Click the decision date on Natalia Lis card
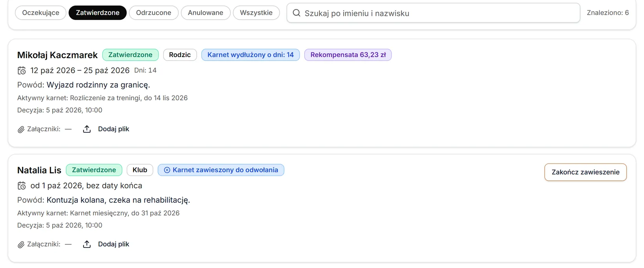Viewport: 644px width, 268px height. 60,225
